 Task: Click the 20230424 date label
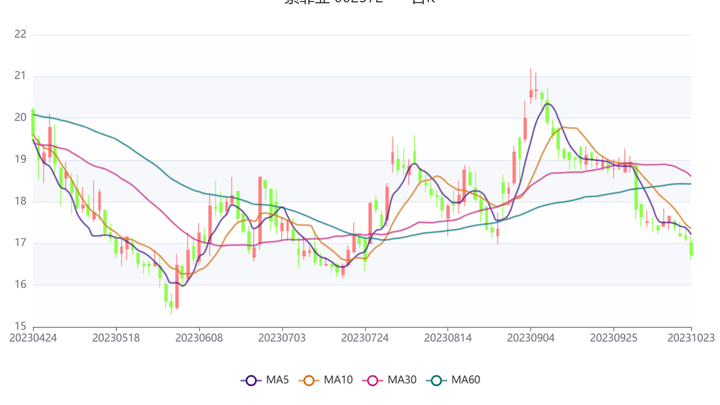pos(33,339)
